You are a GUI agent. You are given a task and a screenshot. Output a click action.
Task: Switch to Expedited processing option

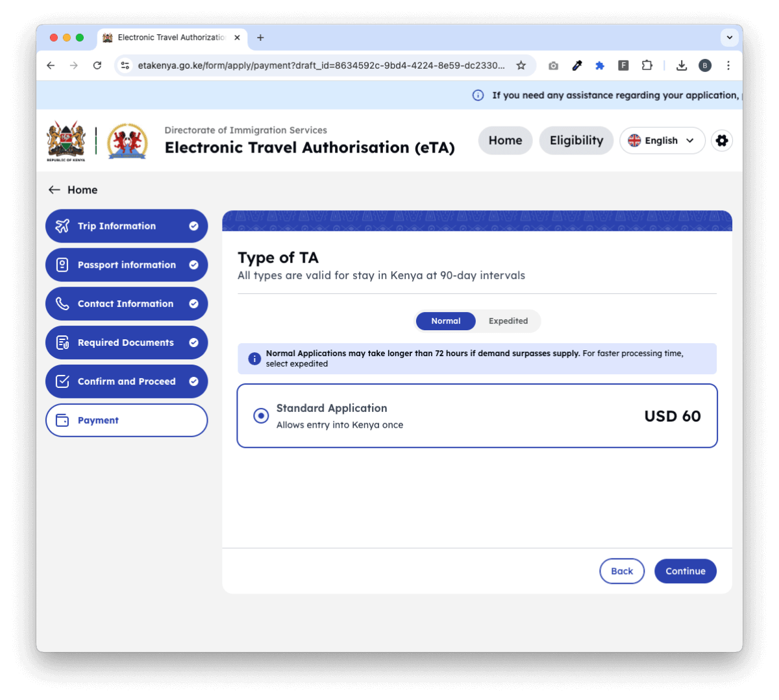coord(508,321)
